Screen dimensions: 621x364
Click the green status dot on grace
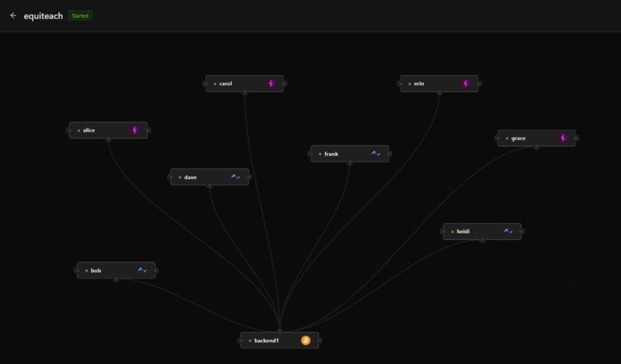(x=507, y=139)
